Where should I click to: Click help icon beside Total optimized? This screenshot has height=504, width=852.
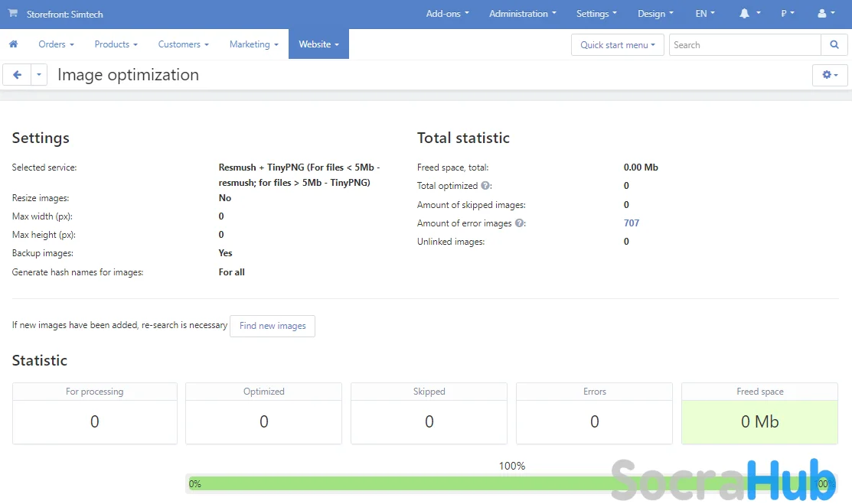[x=485, y=186]
